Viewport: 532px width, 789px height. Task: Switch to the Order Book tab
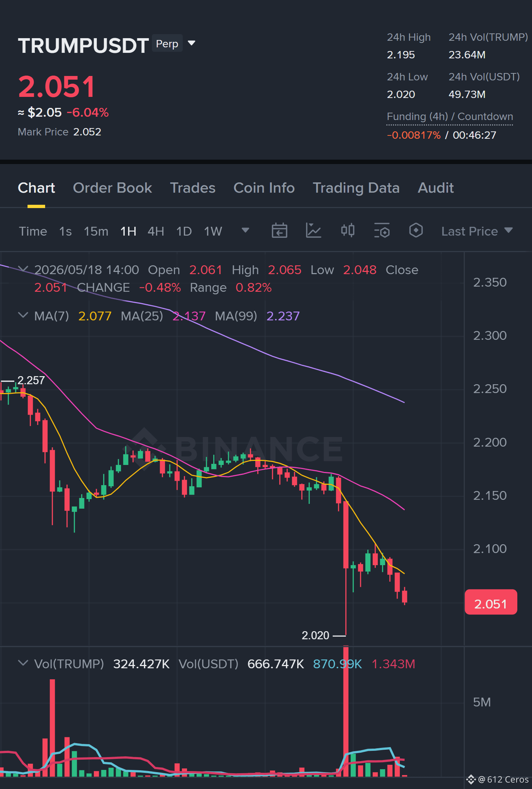pos(112,188)
